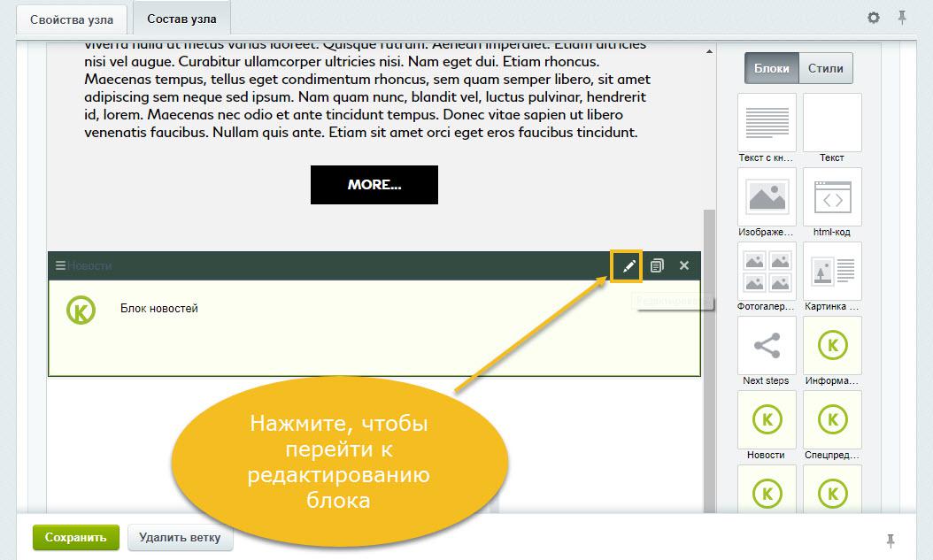
Task: Select the 'Блок новостей' text
Action: (x=158, y=309)
